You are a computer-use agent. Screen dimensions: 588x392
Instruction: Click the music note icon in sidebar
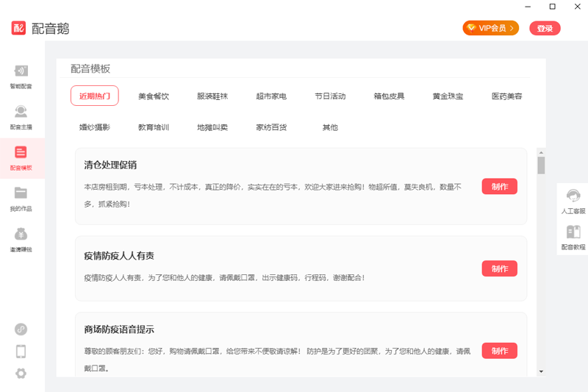(21, 329)
